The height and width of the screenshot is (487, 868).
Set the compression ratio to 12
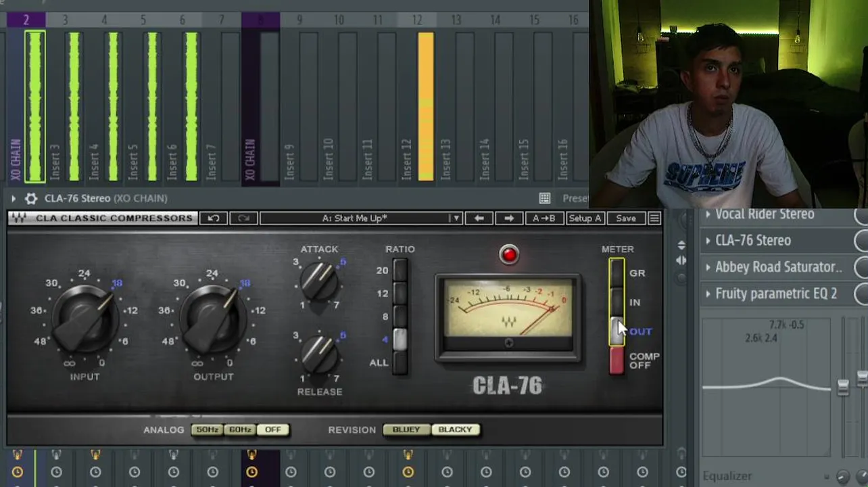point(400,294)
